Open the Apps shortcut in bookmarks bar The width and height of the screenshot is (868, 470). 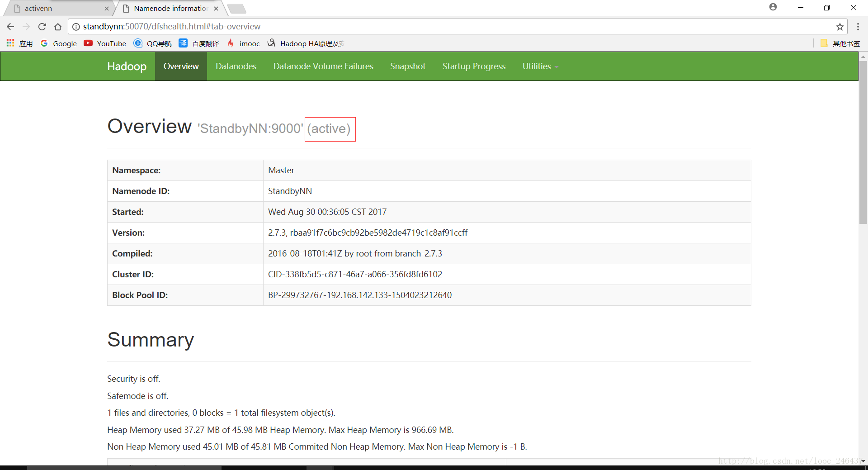(19, 43)
